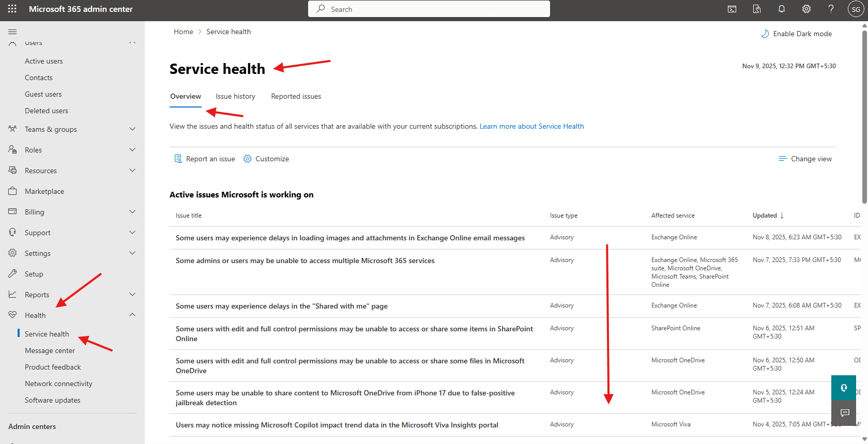The height and width of the screenshot is (444, 868).
Task: Select Service health in sidebar
Action: click(47, 334)
